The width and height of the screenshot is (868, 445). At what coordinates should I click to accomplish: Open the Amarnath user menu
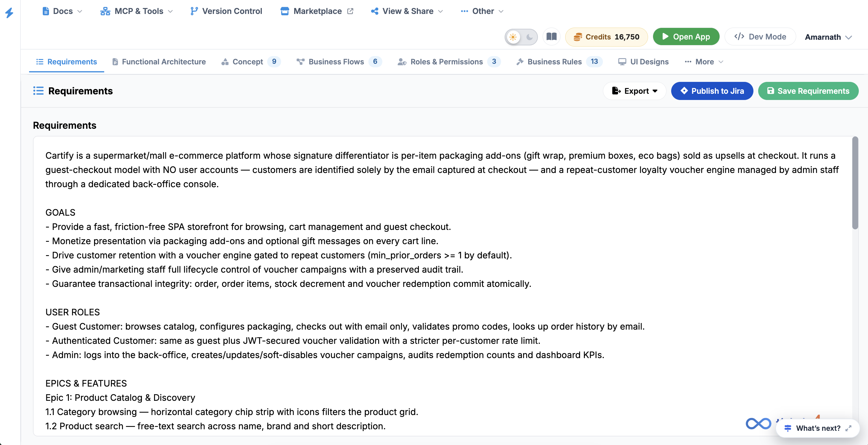828,37
